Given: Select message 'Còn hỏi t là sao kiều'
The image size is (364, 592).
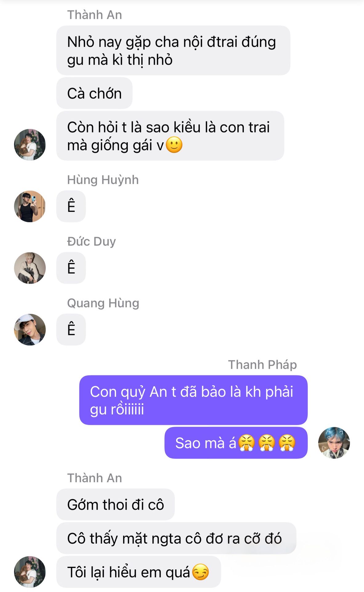Looking at the screenshot, I should tap(170, 136).
